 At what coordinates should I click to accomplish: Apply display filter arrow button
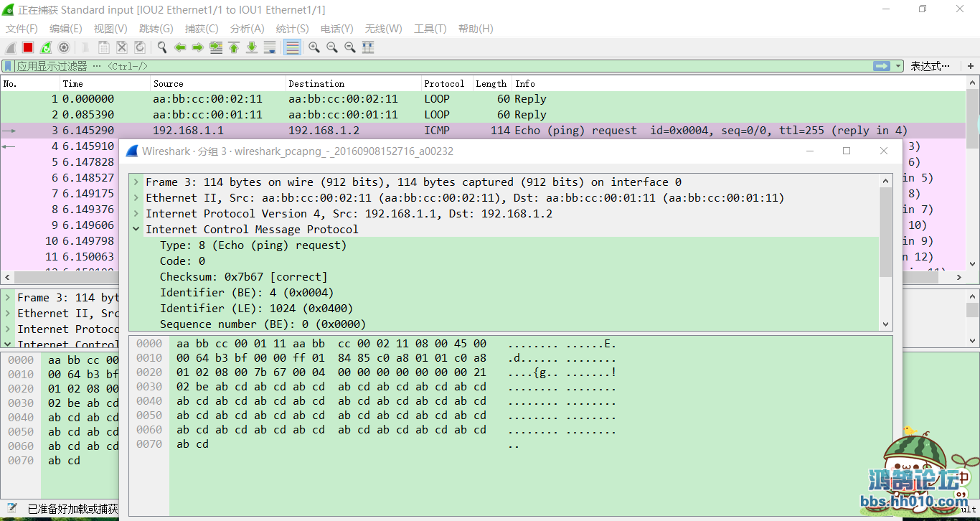(882, 66)
